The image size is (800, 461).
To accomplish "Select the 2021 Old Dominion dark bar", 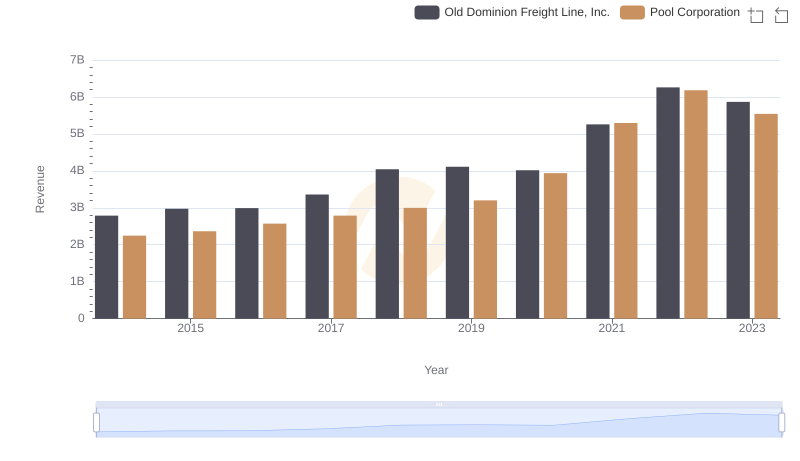I will click(x=598, y=221).
